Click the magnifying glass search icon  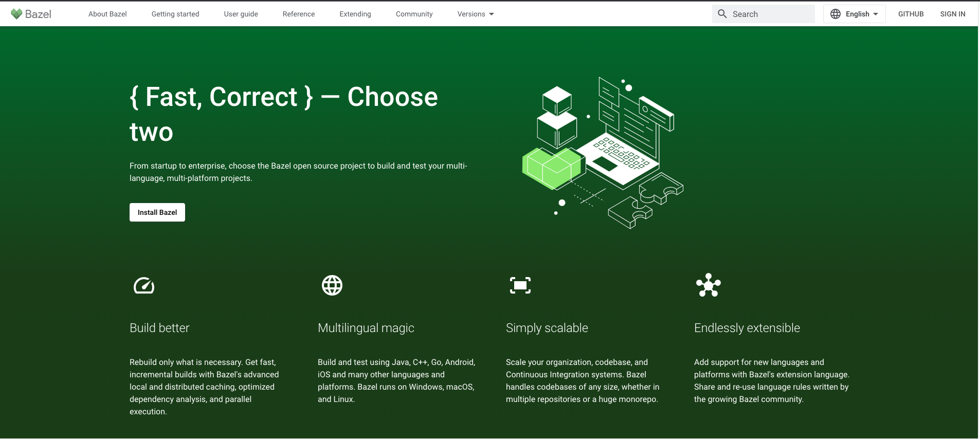pyautogui.click(x=722, y=14)
